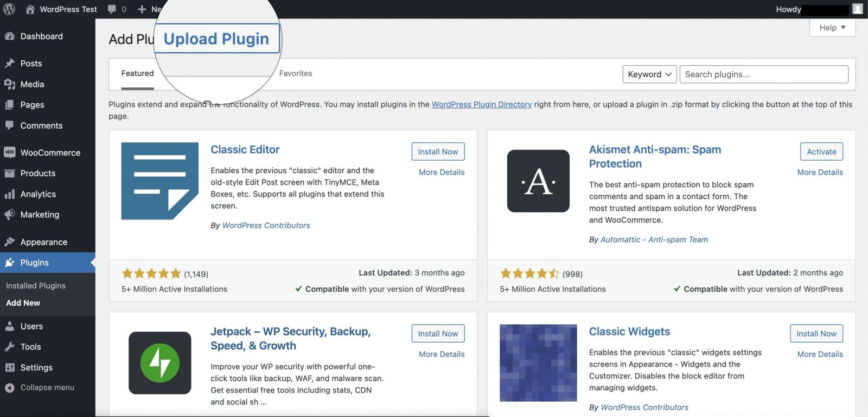
Task: Open WordPress Test site name in admin bar
Action: (x=68, y=9)
